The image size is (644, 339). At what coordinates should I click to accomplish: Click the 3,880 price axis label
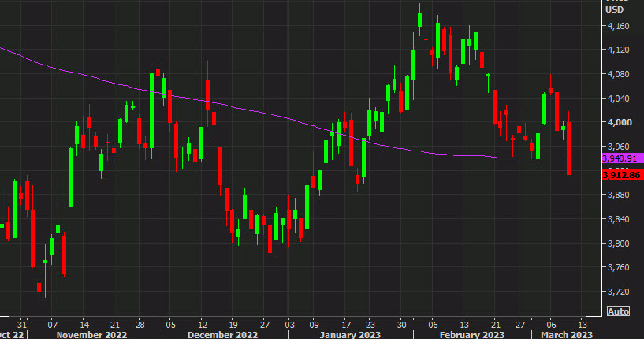click(x=618, y=195)
